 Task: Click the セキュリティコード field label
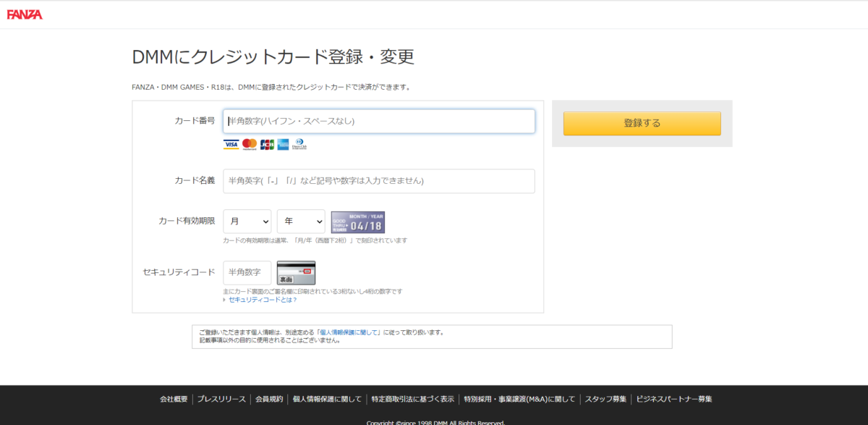179,272
